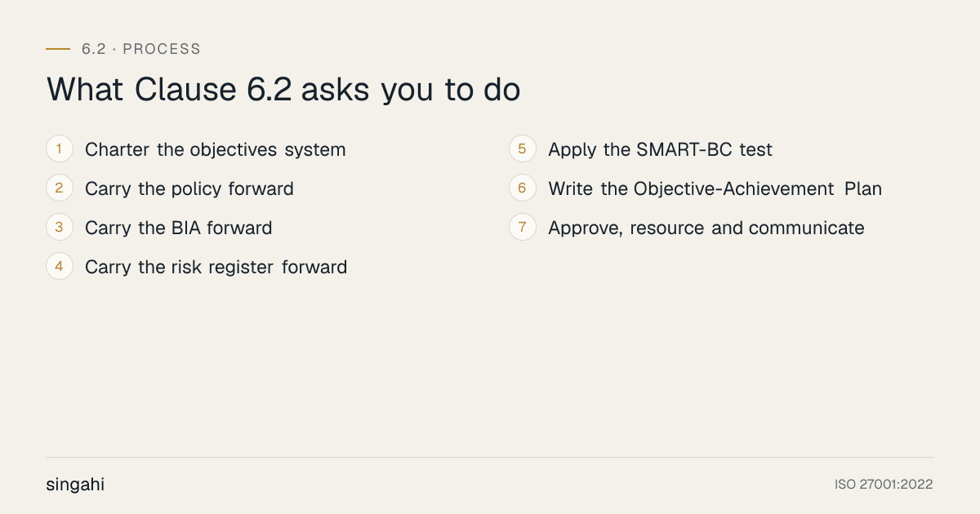This screenshot has height=514, width=980.
Task: Select 'Apply the SMART-BC test' step
Action: coord(660,150)
